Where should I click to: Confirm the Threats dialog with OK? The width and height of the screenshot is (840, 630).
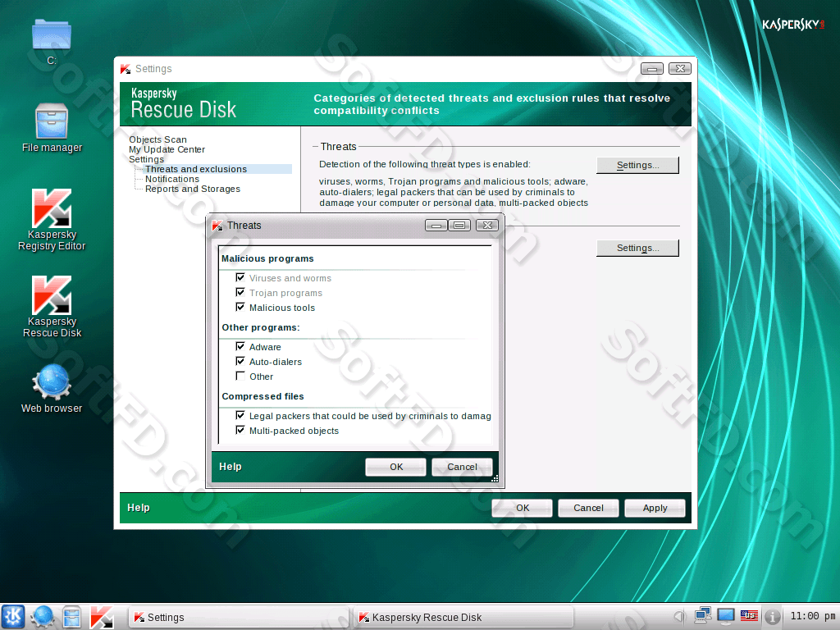(x=396, y=467)
